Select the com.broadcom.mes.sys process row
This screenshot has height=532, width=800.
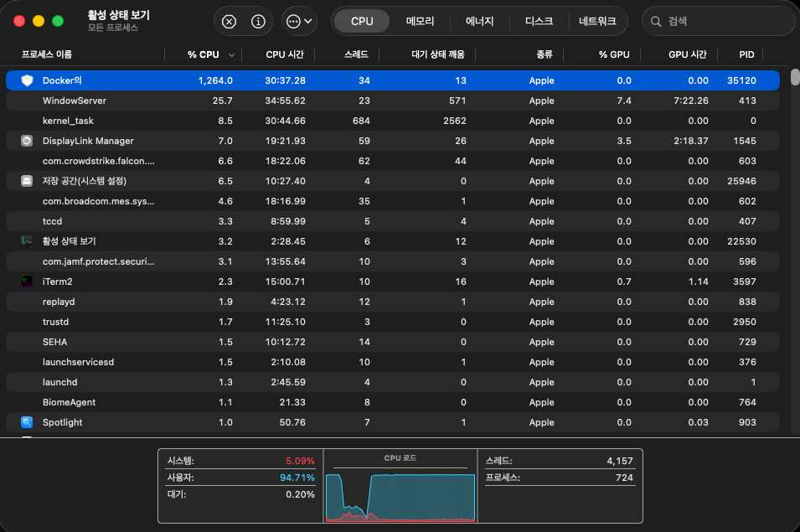(x=392, y=201)
